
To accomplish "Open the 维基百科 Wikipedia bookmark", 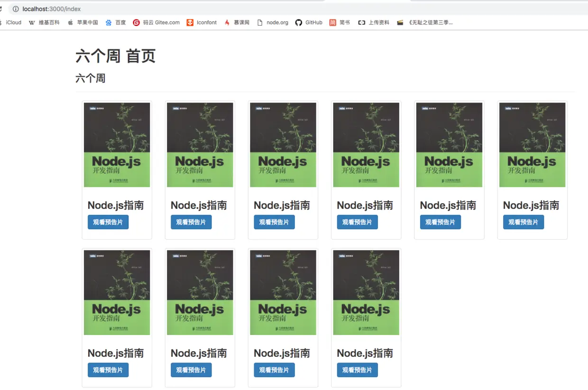I will point(44,22).
